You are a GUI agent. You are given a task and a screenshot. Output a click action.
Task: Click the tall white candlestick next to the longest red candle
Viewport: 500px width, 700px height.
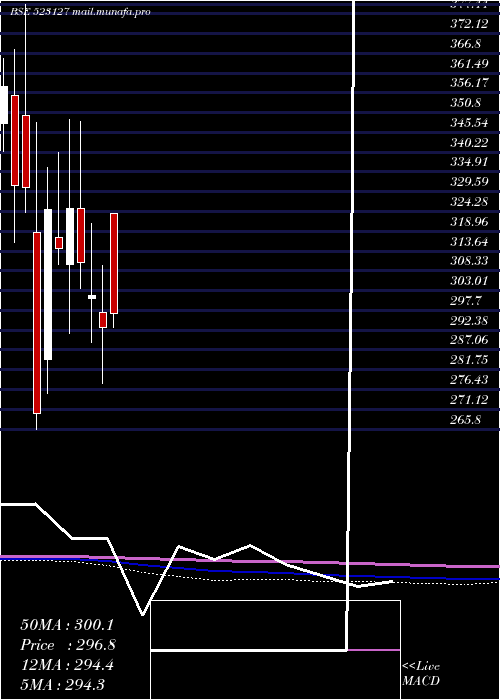pyautogui.click(x=48, y=284)
